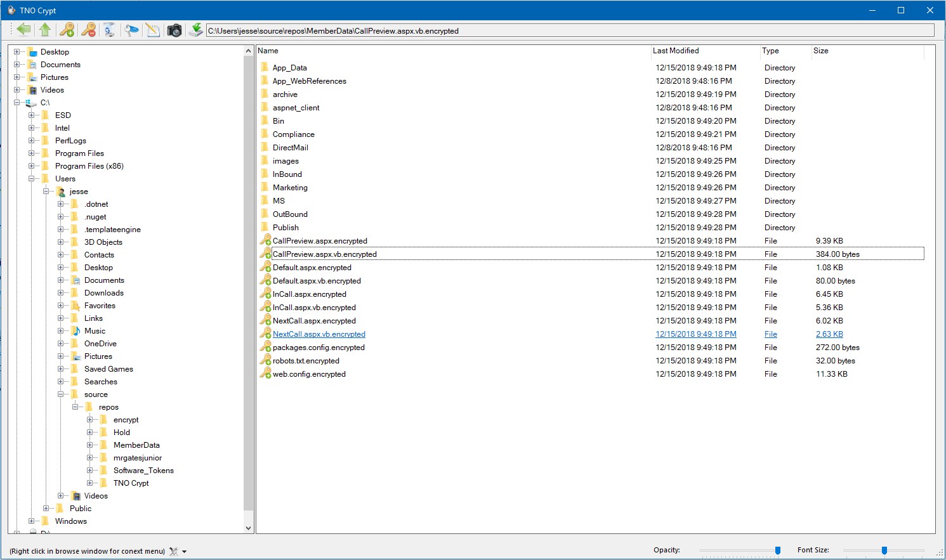
Task: Click the back navigation arrow
Action: coord(23,29)
